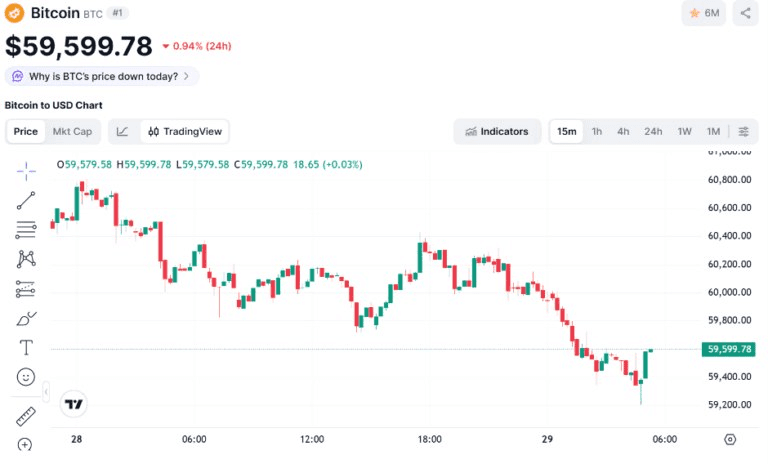The height and width of the screenshot is (464, 768).
Task: Switch chart to Price view
Action: point(25,131)
